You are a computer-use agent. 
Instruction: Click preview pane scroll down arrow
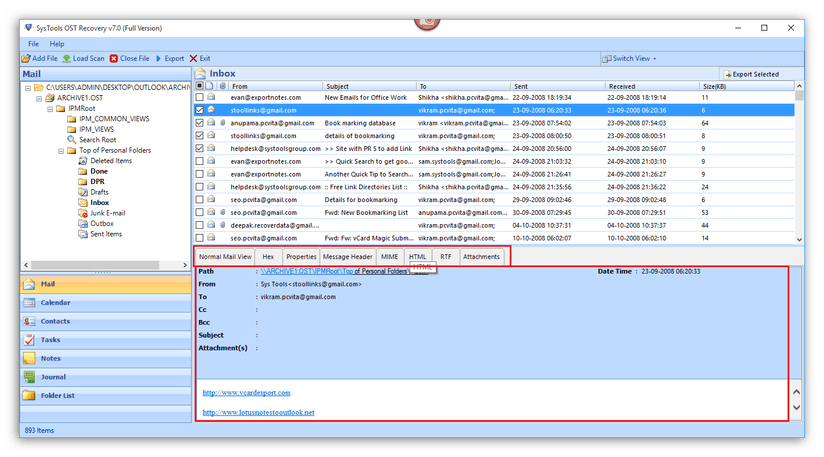coord(796,408)
